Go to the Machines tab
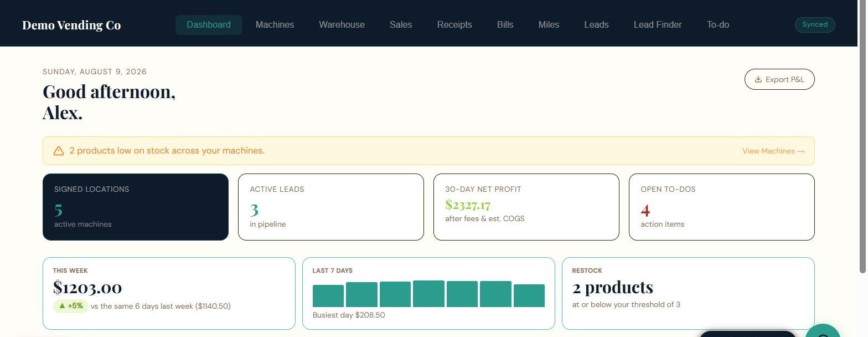Viewport: 868px width, 337px height. pyautogui.click(x=275, y=25)
